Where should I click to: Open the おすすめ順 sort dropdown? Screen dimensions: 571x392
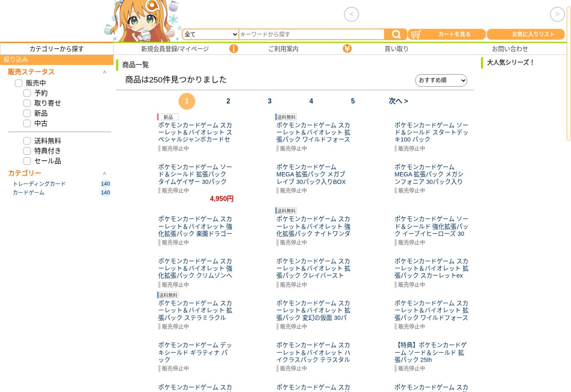click(x=441, y=80)
